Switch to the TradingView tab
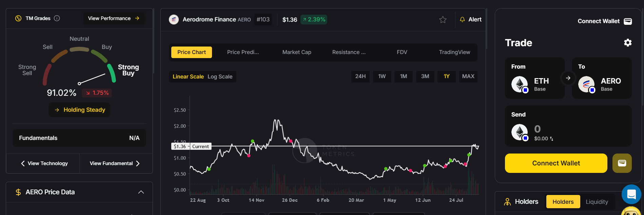The height and width of the screenshot is (215, 644). point(454,52)
